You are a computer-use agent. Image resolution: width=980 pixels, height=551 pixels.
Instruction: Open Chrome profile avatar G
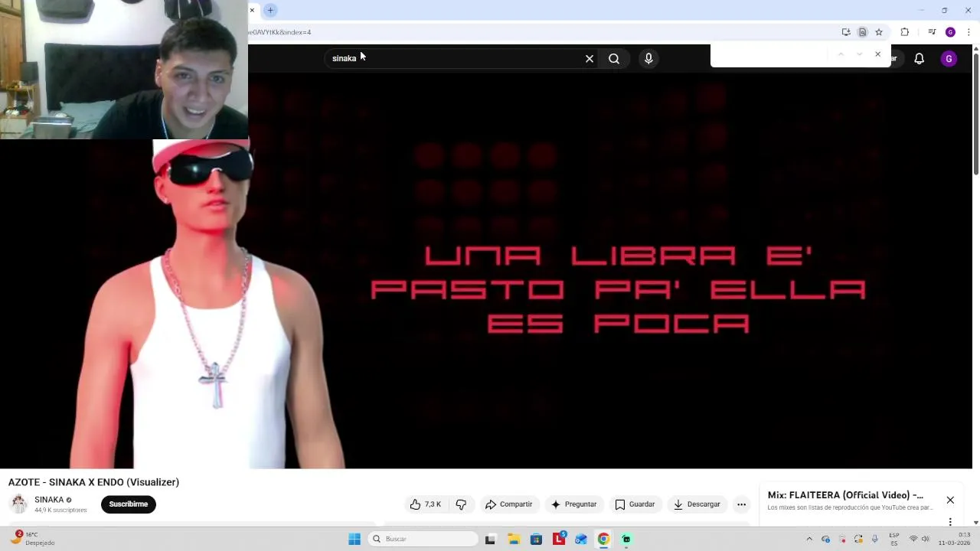point(950,32)
